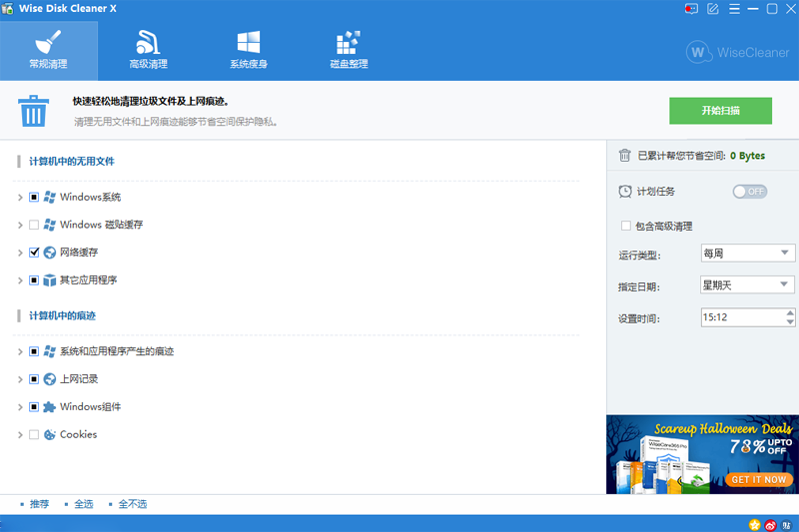Open the 运行类型 每周 dropdown

click(747, 253)
